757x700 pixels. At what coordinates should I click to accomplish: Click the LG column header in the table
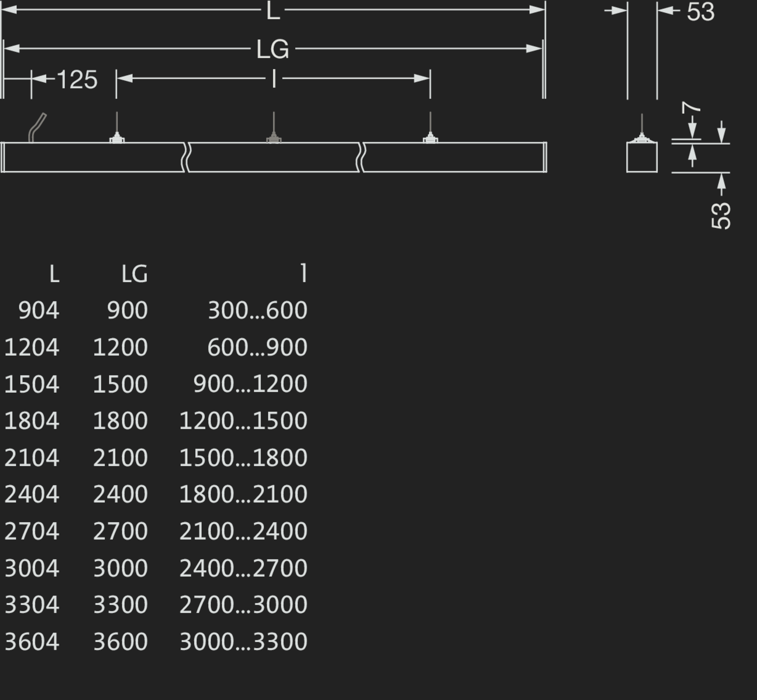point(134,274)
